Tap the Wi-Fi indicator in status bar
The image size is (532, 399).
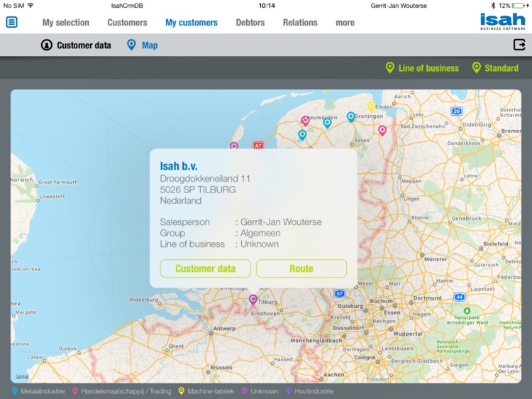[31, 6]
